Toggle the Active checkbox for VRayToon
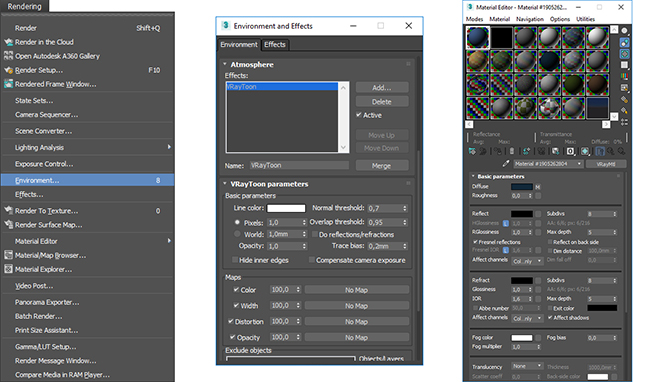The image size is (650, 382). (x=359, y=115)
